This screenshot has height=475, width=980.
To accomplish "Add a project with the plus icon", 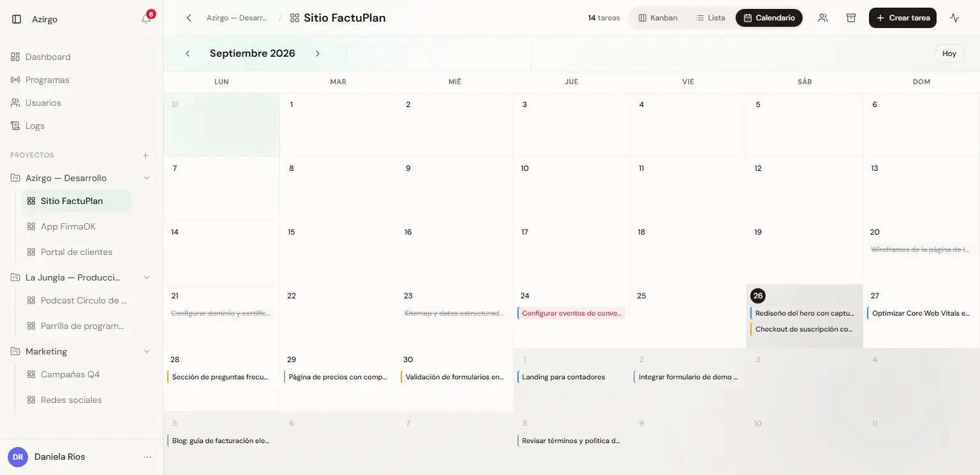I will click(145, 156).
